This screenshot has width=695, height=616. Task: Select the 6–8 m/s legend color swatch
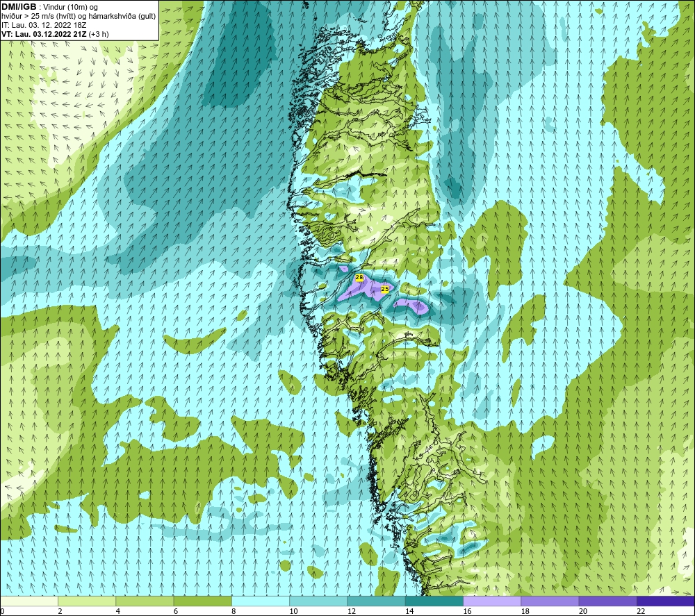tap(202, 601)
